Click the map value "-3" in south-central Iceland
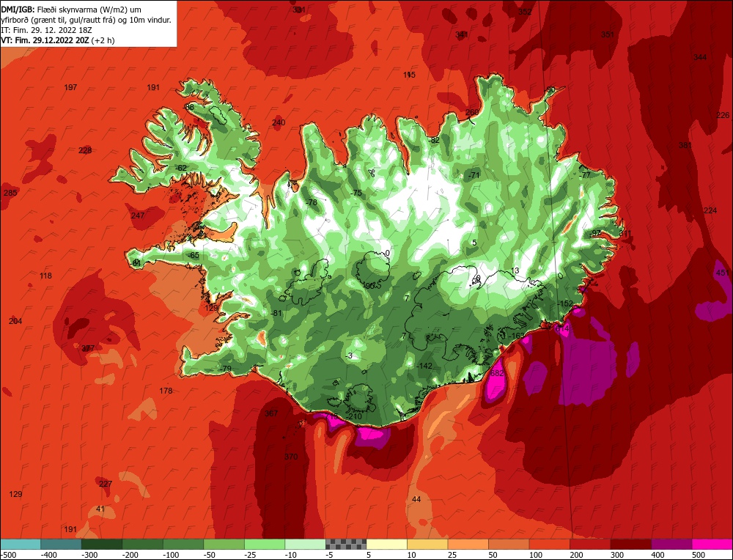The height and width of the screenshot is (560, 733). (349, 356)
